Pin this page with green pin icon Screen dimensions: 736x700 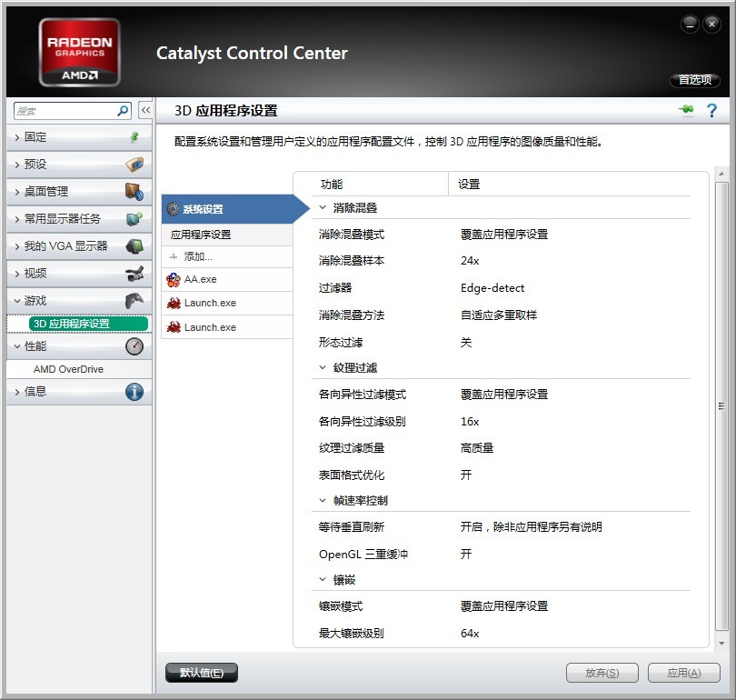[686, 110]
